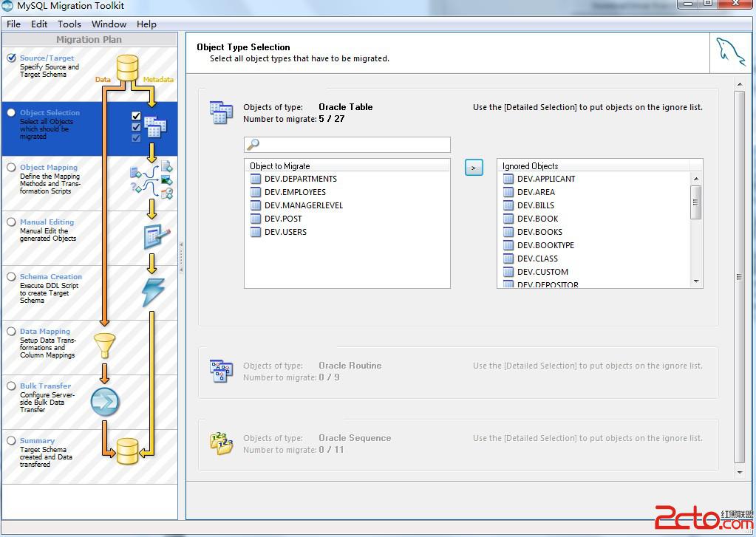Click table icon beside DEV.APPLICANT
Screen dimensions: 756x537
click(x=508, y=179)
